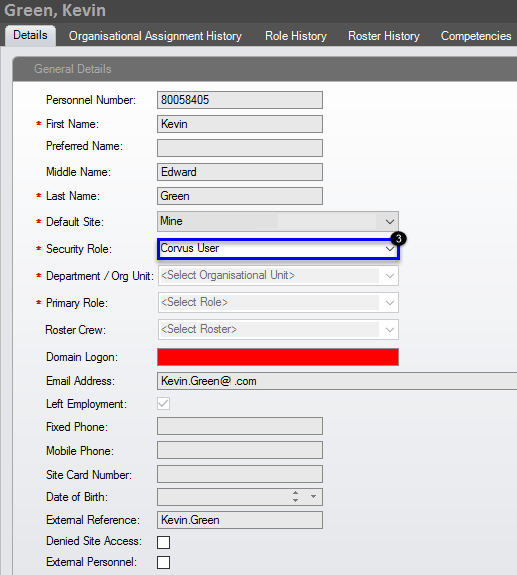This screenshot has height=575, width=517.
Task: Check the External Personnel checkbox
Action: [x=164, y=562]
